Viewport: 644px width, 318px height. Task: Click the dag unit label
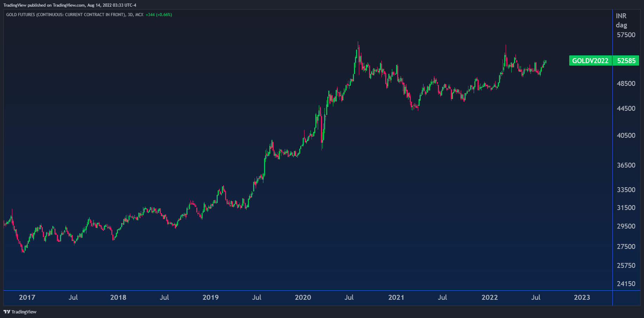click(x=622, y=25)
